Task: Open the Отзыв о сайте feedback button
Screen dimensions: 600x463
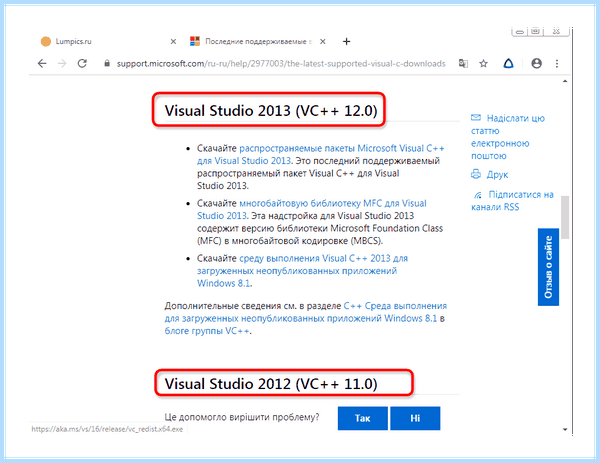Action: [548, 267]
